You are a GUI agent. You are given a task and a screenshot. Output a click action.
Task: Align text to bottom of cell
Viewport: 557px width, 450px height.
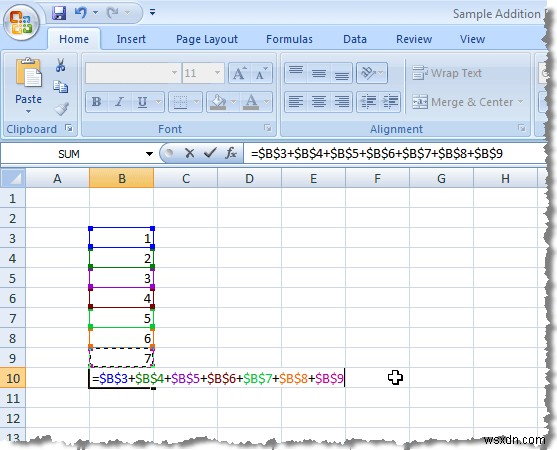click(x=341, y=73)
